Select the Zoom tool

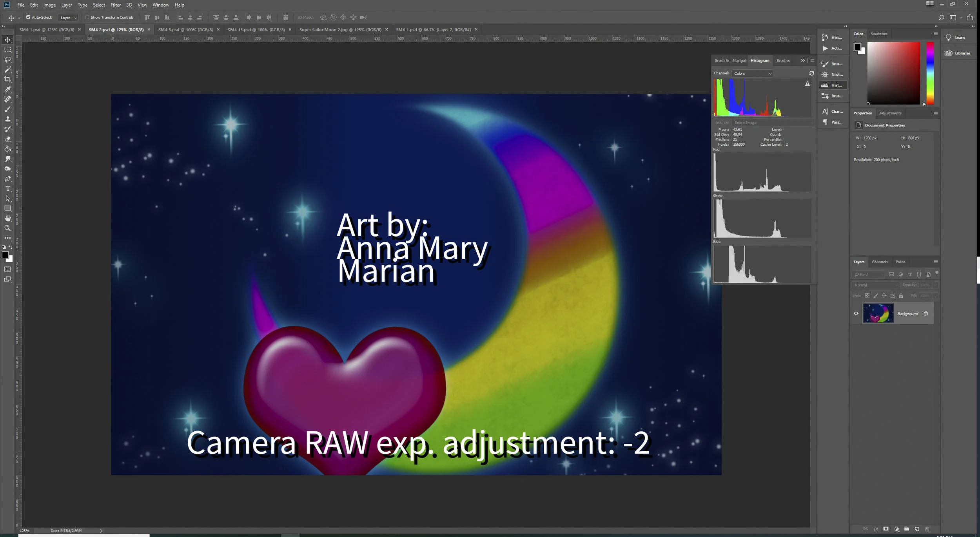pyautogui.click(x=7, y=228)
